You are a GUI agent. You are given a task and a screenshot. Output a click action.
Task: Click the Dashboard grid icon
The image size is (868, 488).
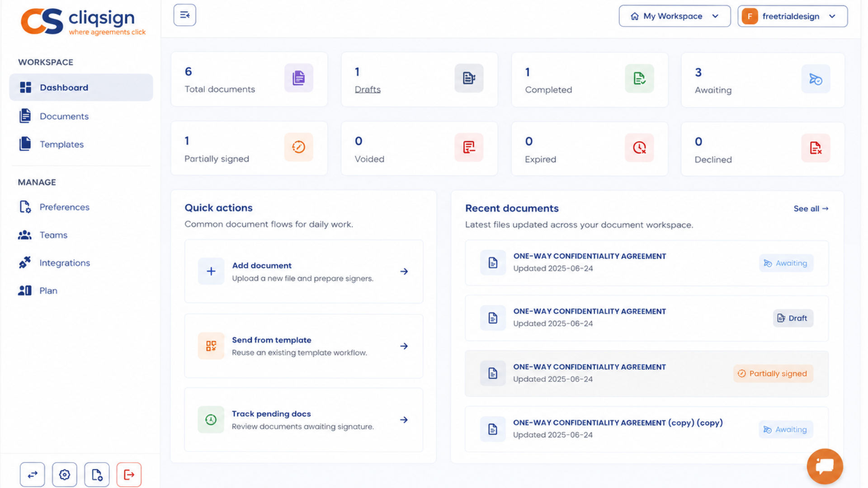[x=25, y=87]
